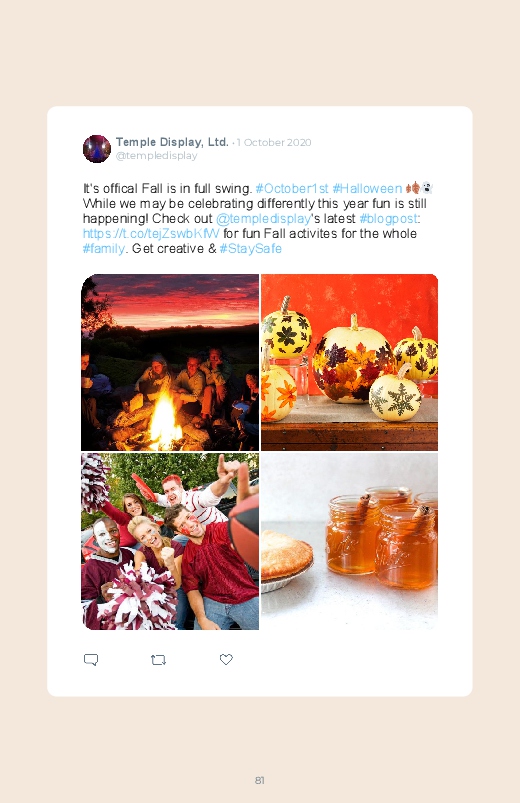
Task: Like the tweet with heart icon
Action: pos(226,659)
